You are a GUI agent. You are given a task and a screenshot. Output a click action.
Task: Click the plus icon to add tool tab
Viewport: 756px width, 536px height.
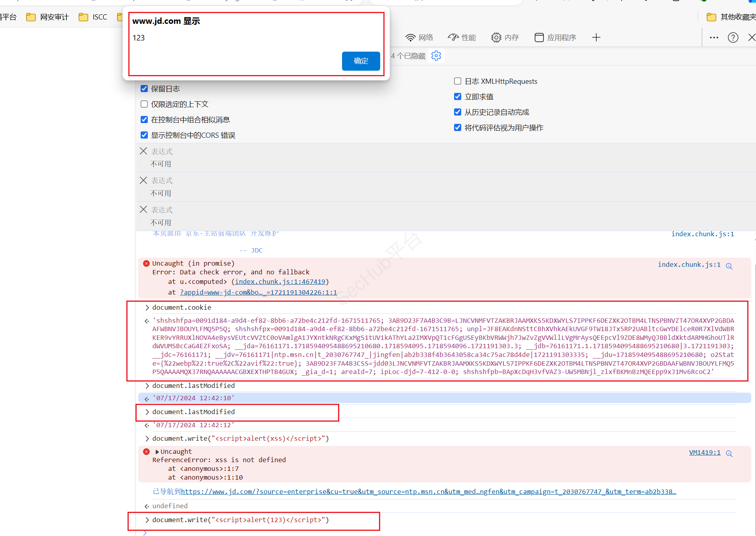(596, 38)
